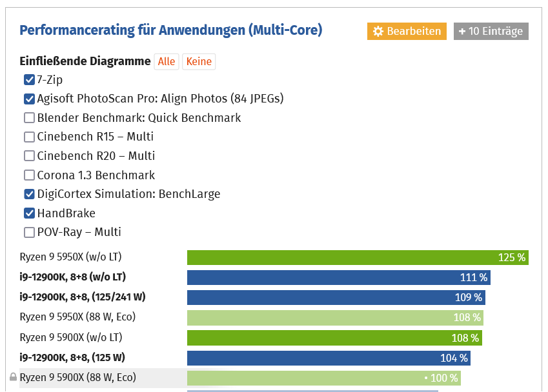Enable Blender Benchmark Quick Benchmark checkbox

pyautogui.click(x=29, y=117)
